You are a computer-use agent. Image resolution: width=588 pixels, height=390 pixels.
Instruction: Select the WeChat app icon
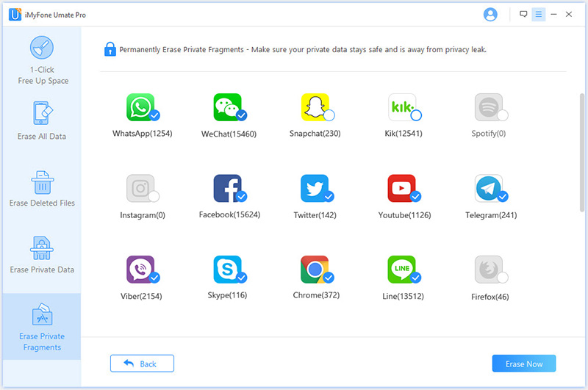coord(227,107)
